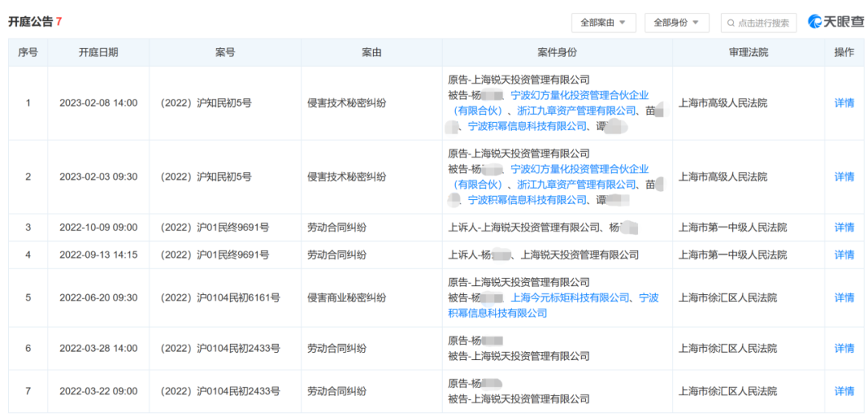The width and height of the screenshot is (868, 417).
Task: Expand the 全部身份 dropdown filter
Action: [676, 22]
